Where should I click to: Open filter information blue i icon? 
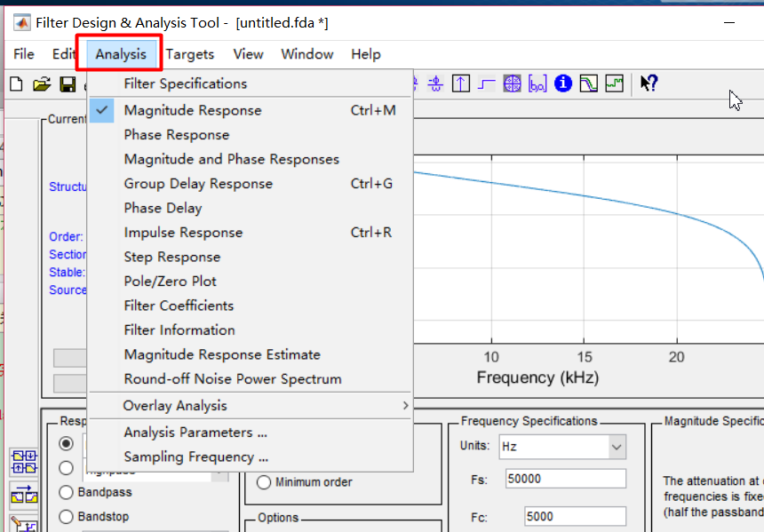tap(562, 83)
